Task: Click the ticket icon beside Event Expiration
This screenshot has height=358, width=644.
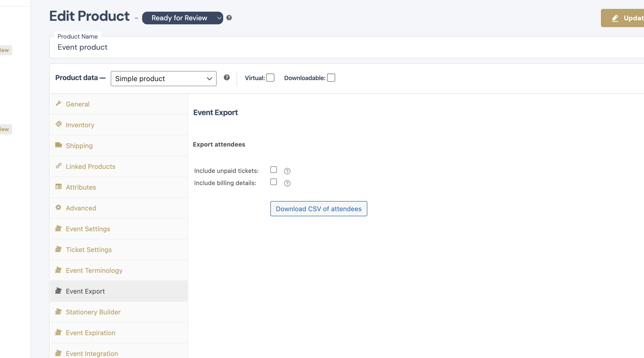Action: 59,332
